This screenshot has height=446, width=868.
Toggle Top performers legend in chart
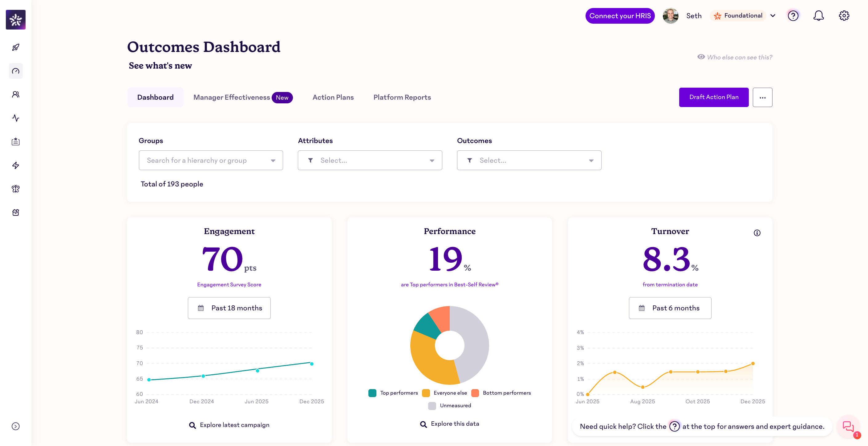click(393, 393)
